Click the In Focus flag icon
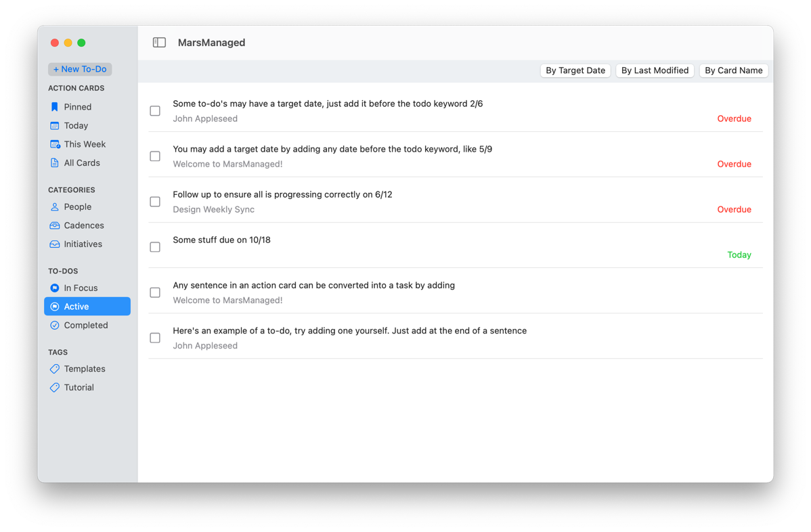Viewport: 811px width, 532px height. (x=54, y=288)
